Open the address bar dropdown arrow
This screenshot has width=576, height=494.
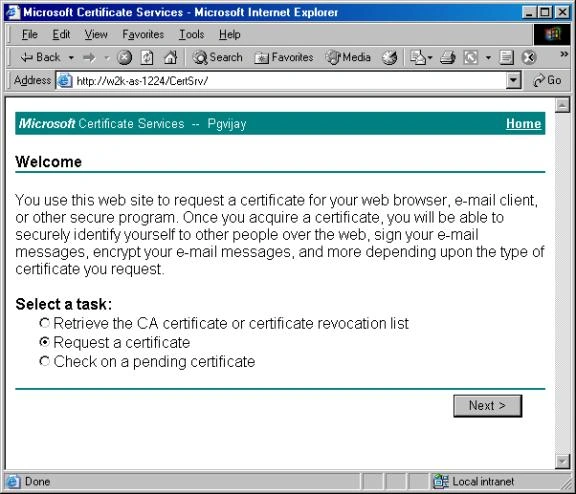click(513, 80)
